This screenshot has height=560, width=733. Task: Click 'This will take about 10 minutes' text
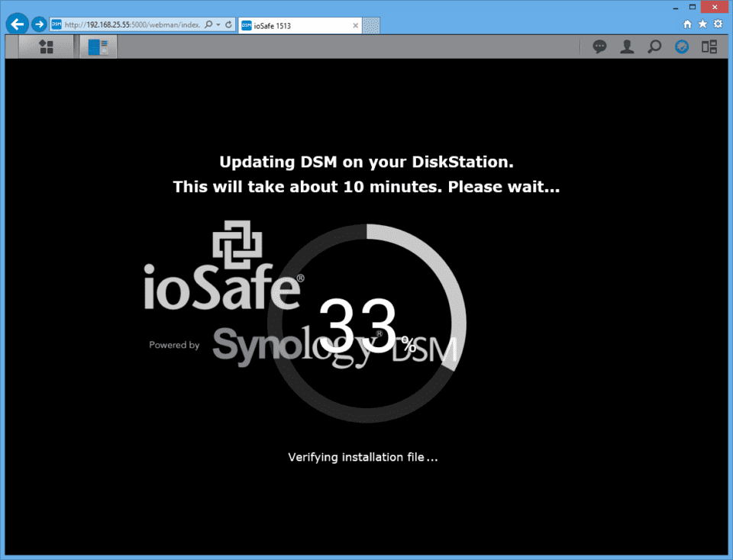(x=308, y=187)
